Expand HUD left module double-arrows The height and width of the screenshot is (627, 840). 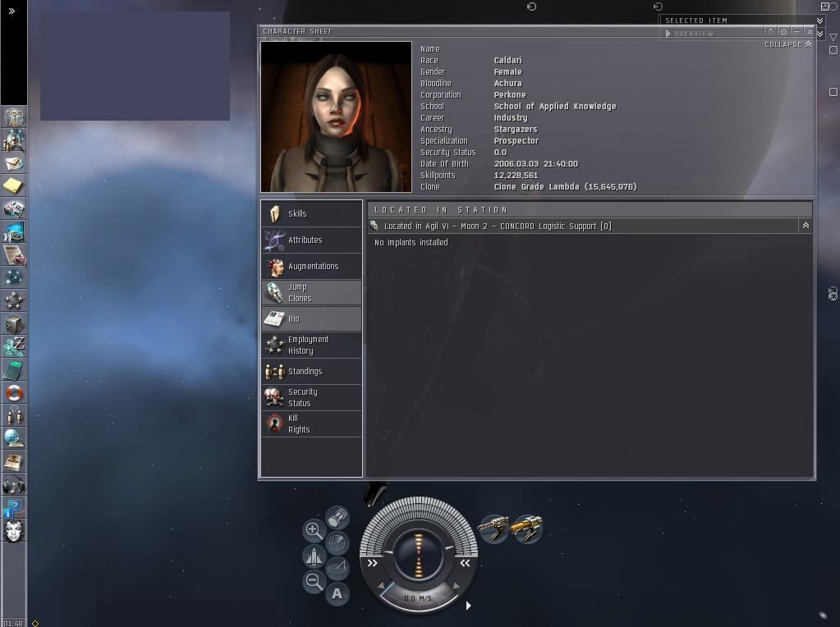372,563
